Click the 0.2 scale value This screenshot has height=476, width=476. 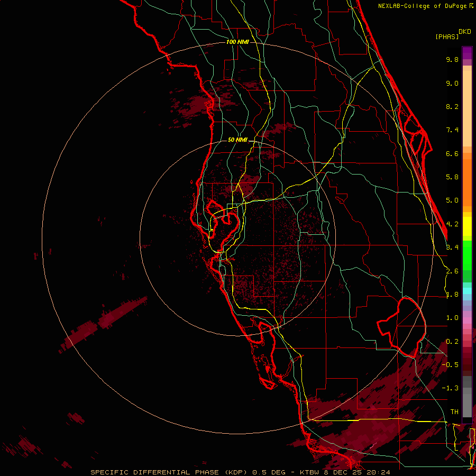pos(452,342)
